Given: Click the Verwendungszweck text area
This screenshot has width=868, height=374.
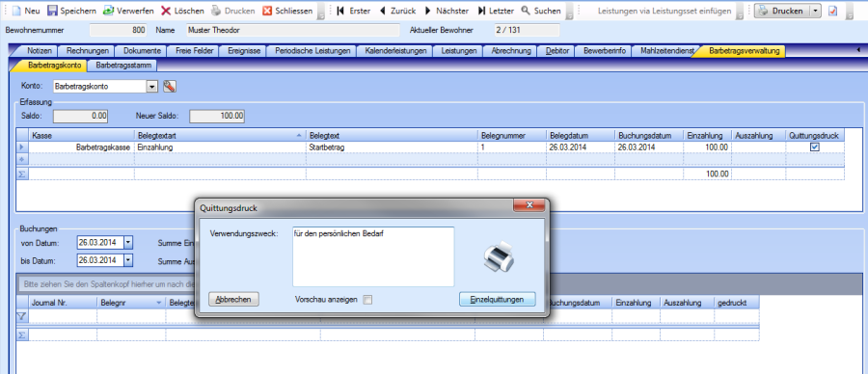Looking at the screenshot, I should coord(373,256).
